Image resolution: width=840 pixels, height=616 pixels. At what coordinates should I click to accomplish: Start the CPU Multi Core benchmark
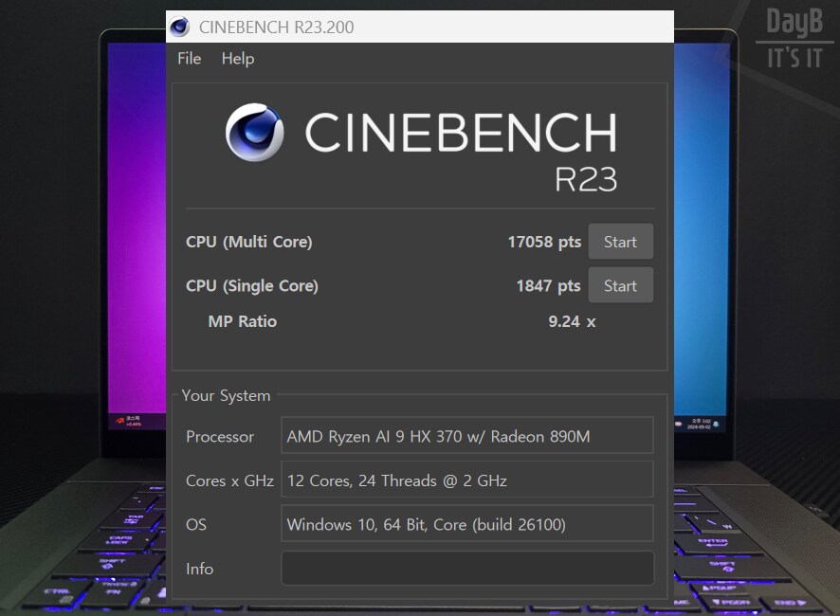pos(621,242)
